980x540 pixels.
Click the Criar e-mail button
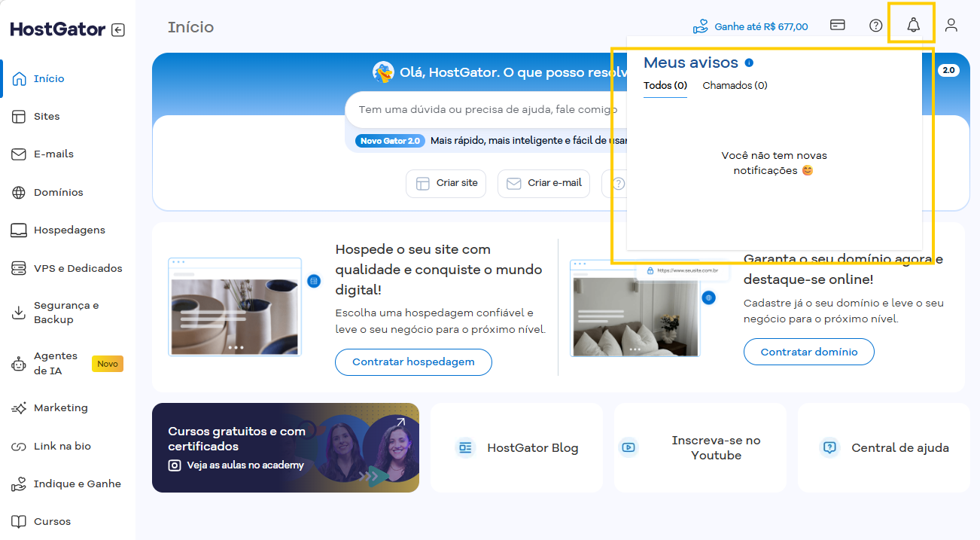tap(543, 183)
